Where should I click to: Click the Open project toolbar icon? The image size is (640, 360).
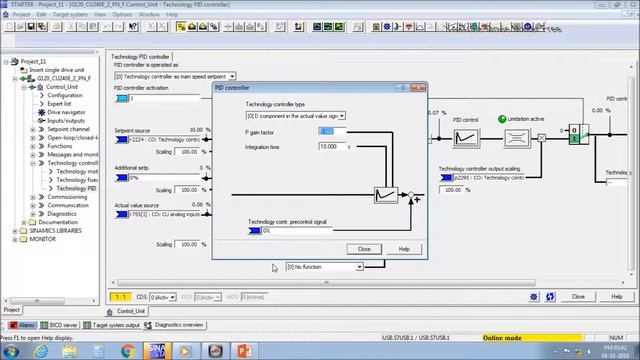point(20,27)
